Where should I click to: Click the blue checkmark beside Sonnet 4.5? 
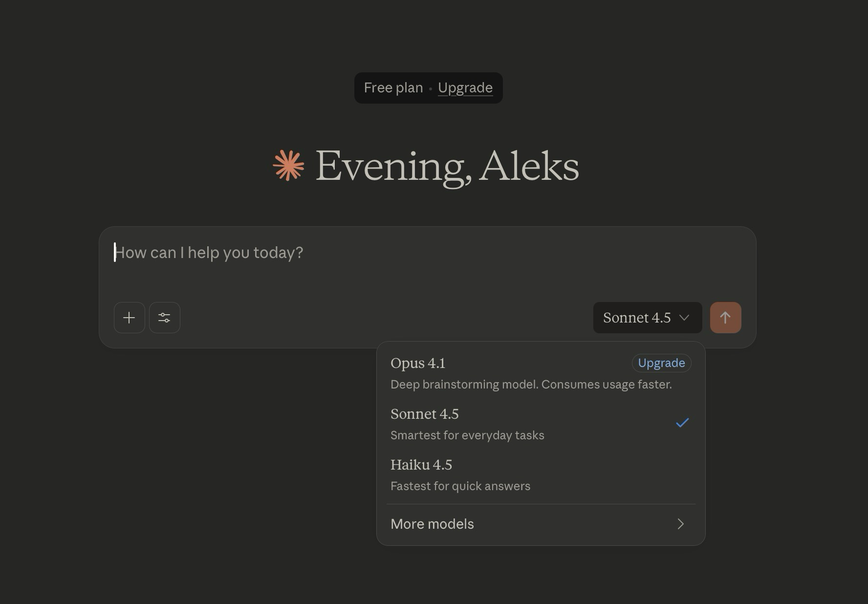tap(682, 423)
